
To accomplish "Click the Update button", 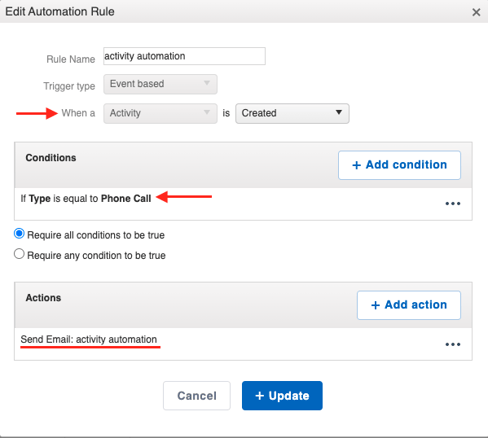I will point(282,396).
